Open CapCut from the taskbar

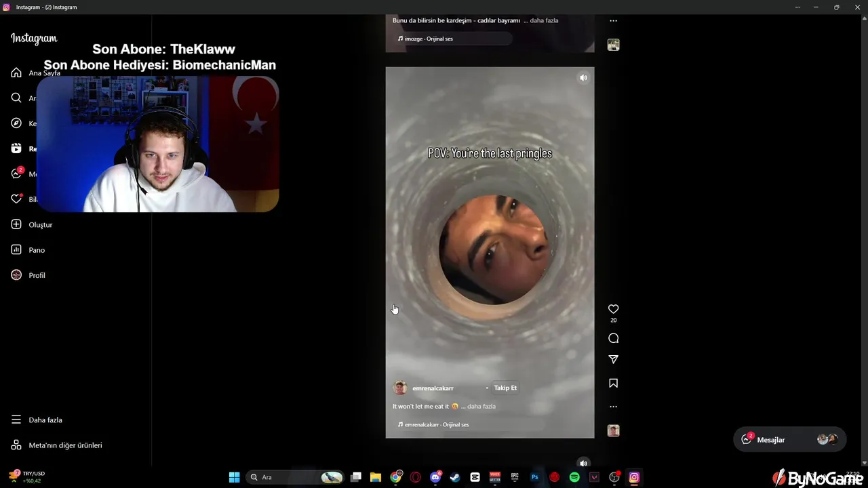[475, 477]
